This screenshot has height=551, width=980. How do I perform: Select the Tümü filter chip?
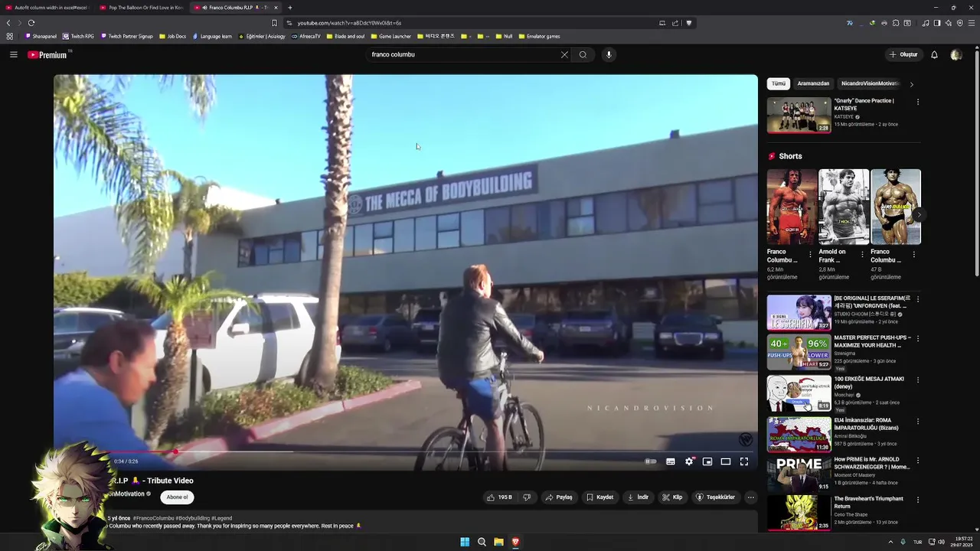779,83
